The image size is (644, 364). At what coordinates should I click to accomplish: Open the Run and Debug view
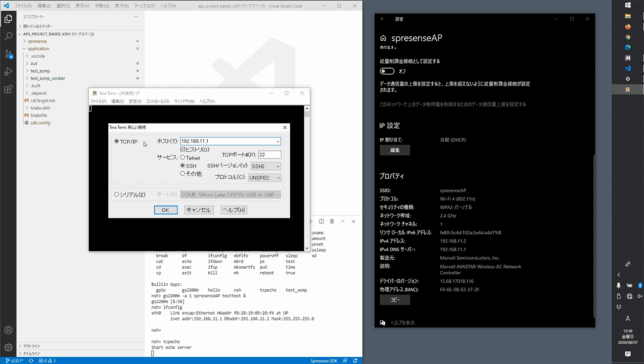(x=8, y=72)
